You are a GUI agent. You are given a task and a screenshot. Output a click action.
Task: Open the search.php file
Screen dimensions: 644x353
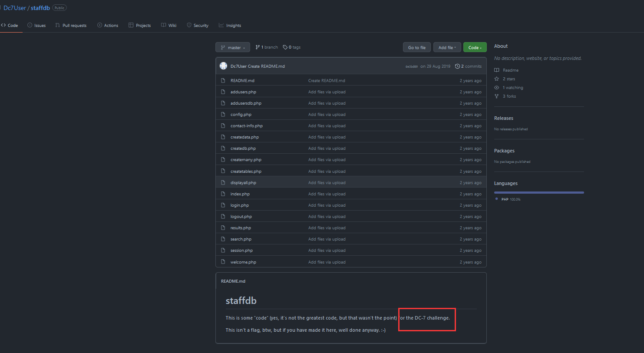tap(241, 239)
